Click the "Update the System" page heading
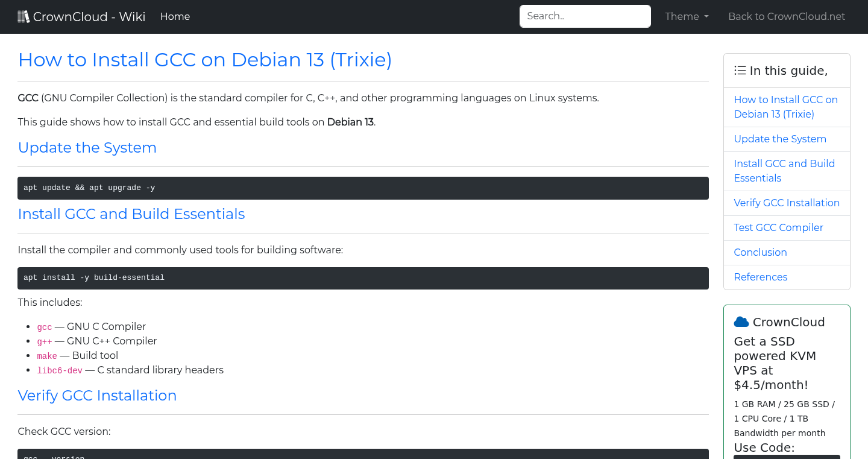The height and width of the screenshot is (459, 868). click(x=87, y=148)
